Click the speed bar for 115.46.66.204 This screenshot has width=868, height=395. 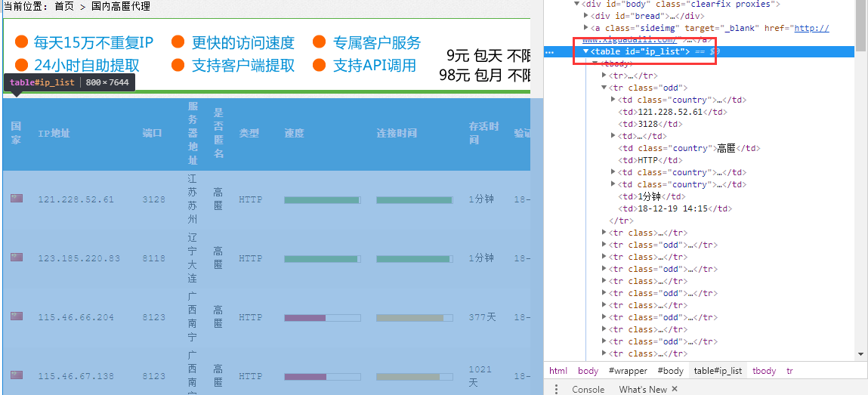click(x=322, y=317)
